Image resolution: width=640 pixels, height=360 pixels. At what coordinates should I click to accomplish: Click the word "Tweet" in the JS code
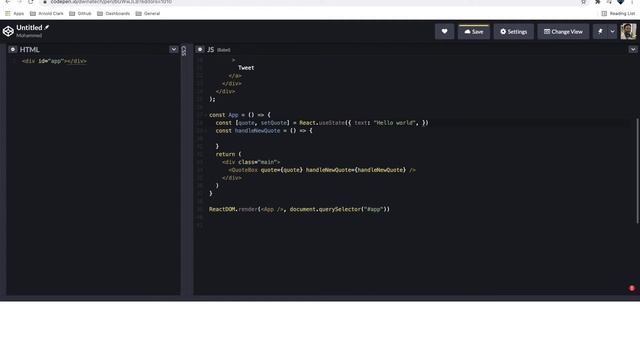(246, 68)
